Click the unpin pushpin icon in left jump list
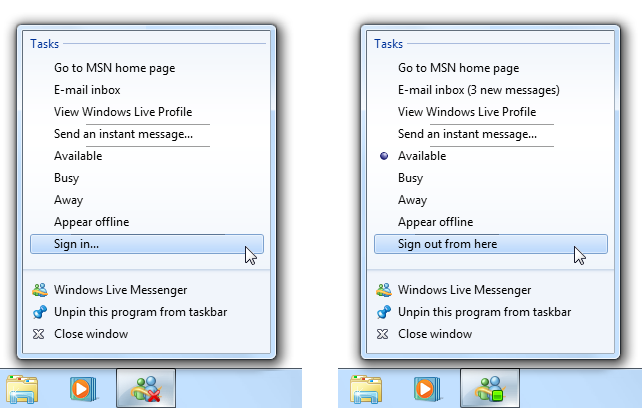Image resolution: width=642 pixels, height=408 pixels. click(40, 312)
